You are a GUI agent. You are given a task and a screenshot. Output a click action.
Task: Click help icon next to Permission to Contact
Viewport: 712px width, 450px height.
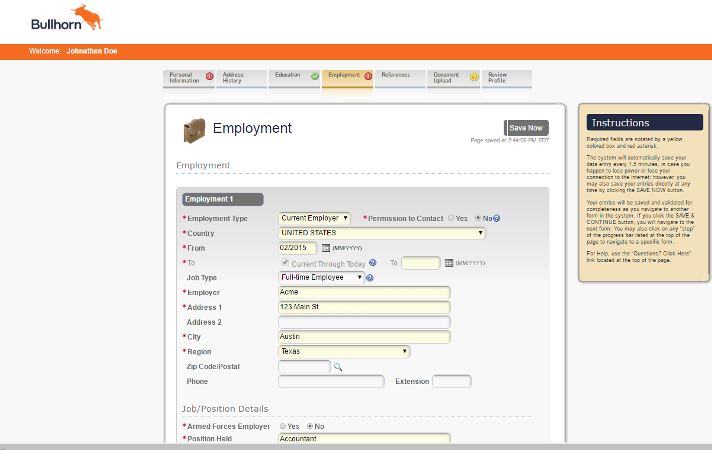pyautogui.click(x=496, y=218)
